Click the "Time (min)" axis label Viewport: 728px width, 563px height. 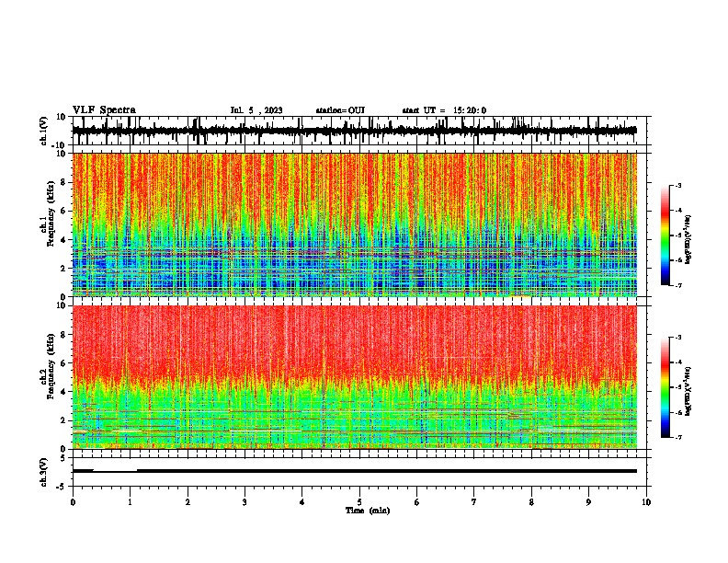coord(368,511)
